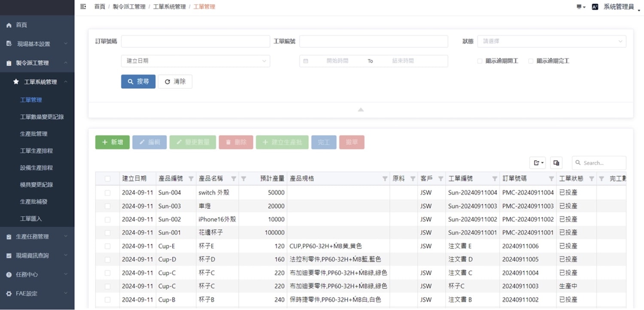Collapse the search panel with the up arrow
The image size is (644, 310).
(361, 110)
